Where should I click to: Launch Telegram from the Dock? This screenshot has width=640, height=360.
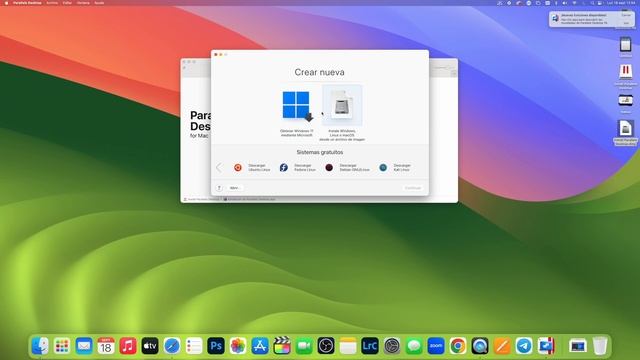pyautogui.click(x=524, y=346)
